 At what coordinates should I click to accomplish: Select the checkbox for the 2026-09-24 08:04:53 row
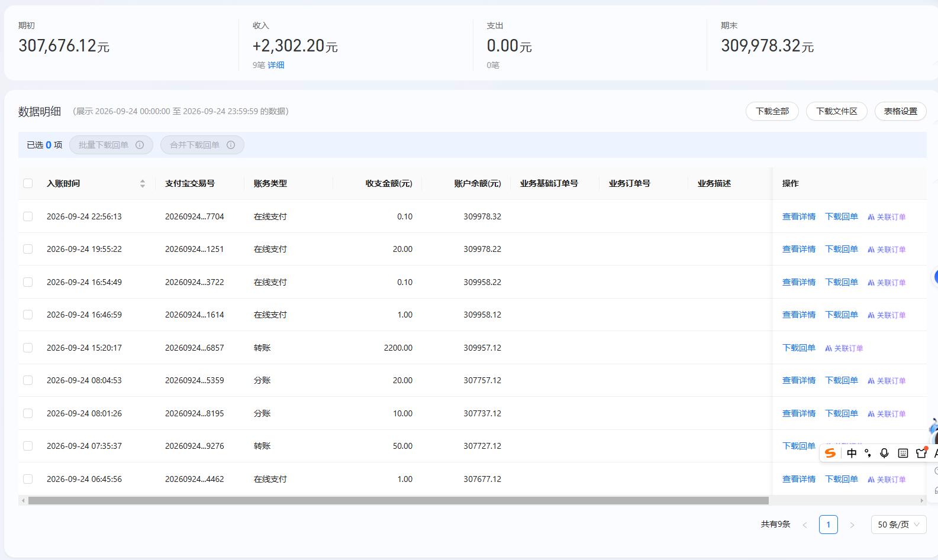pyautogui.click(x=28, y=380)
